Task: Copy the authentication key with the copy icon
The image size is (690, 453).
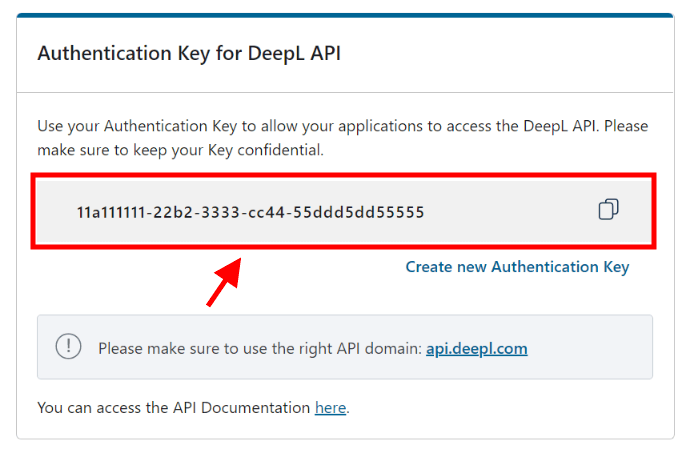Action: (x=608, y=209)
